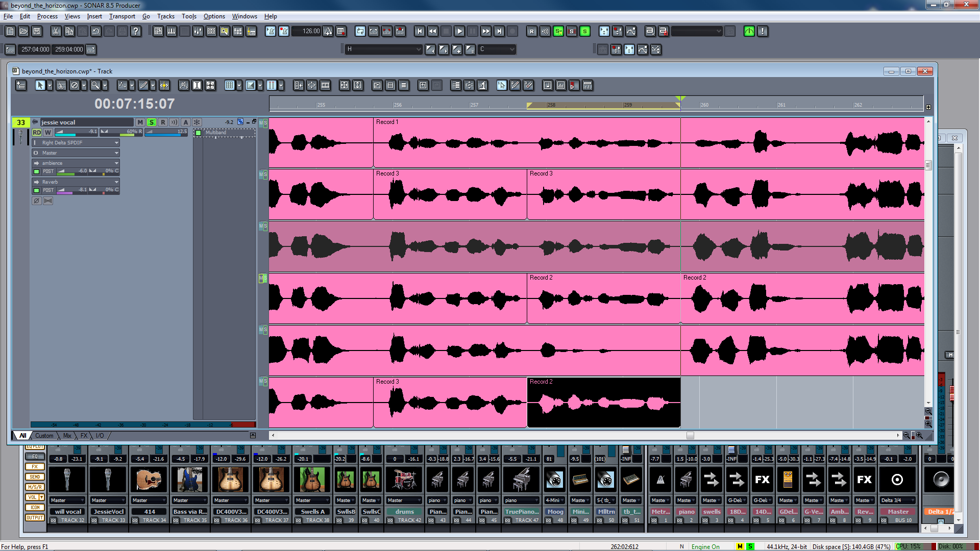Toggle global input echo button
This screenshot has width=980, height=551.
click(545, 31)
